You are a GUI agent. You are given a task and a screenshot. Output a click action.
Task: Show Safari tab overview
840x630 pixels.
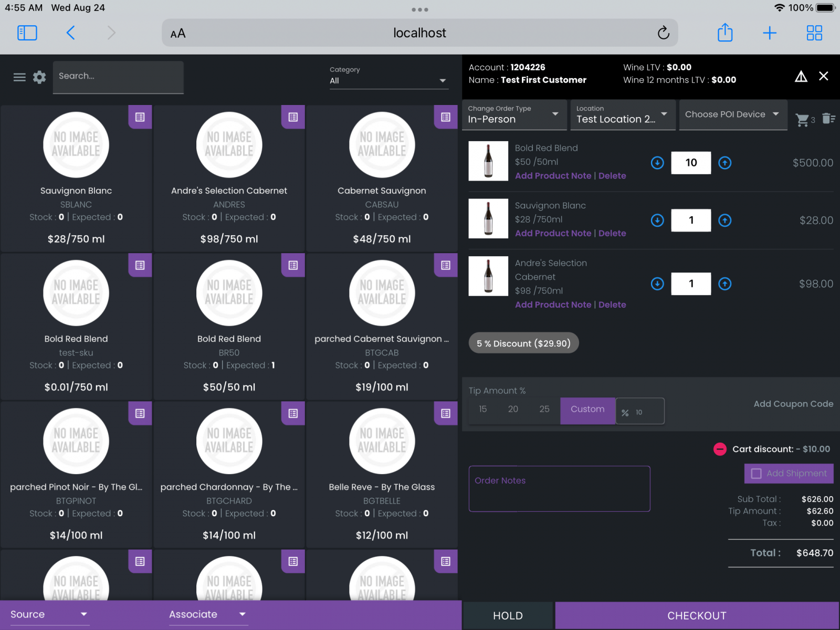coord(814,33)
